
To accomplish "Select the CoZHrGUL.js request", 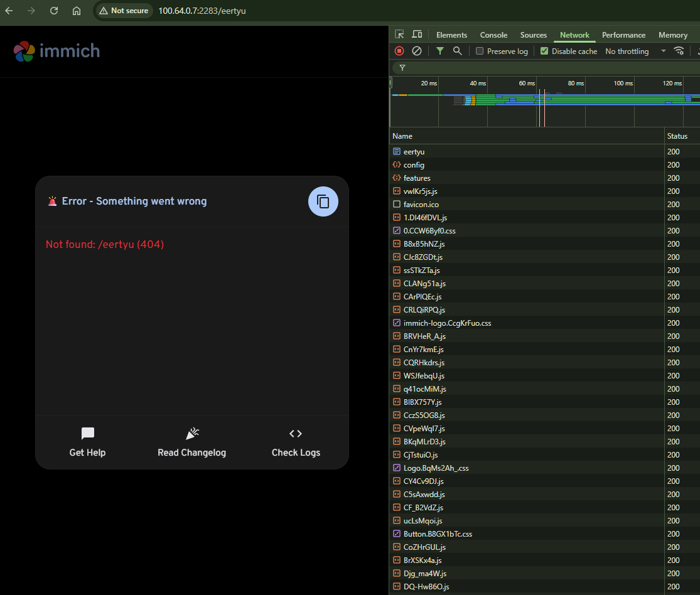I will click(x=545, y=547).
